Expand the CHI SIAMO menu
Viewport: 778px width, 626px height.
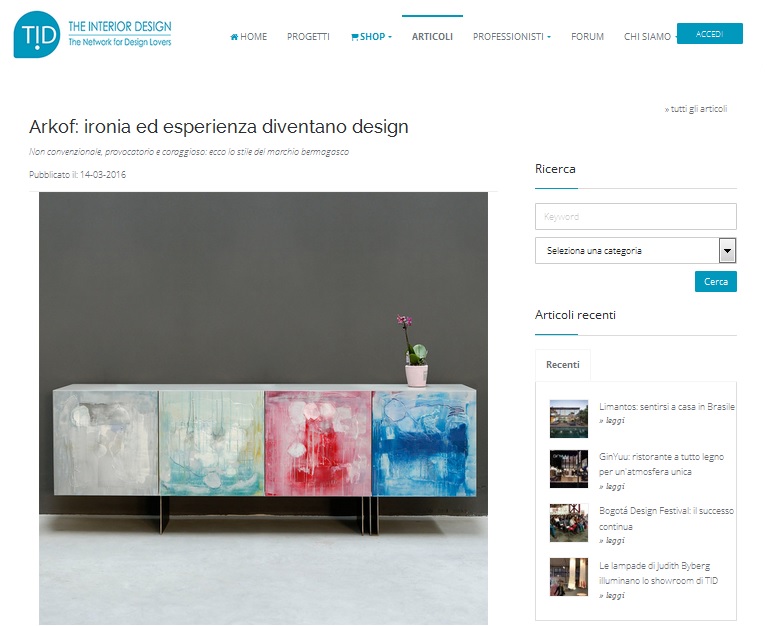click(x=650, y=37)
